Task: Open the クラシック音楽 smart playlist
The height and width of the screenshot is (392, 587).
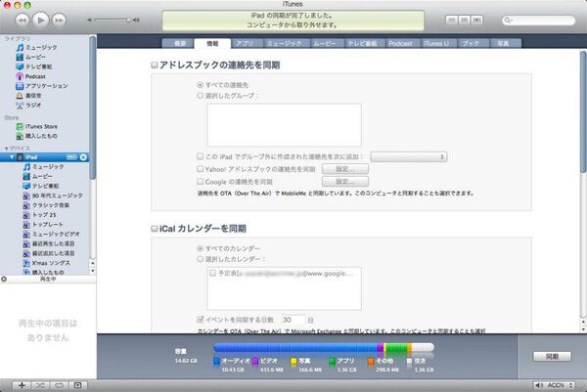Action: 46,205
